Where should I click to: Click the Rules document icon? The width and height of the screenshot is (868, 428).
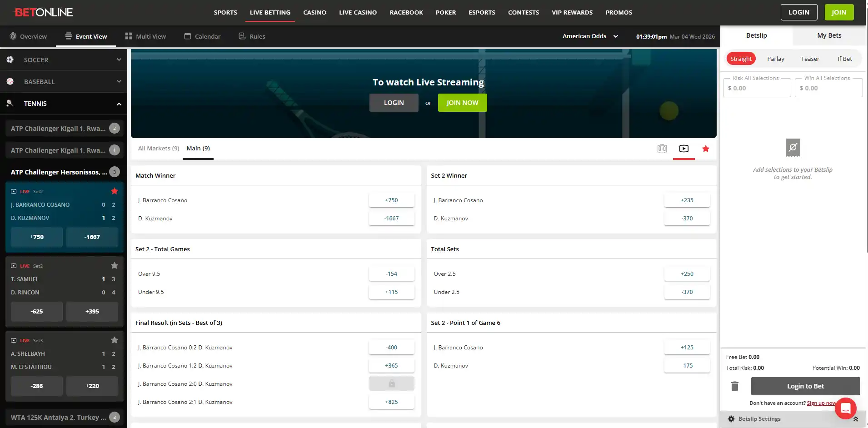point(242,36)
